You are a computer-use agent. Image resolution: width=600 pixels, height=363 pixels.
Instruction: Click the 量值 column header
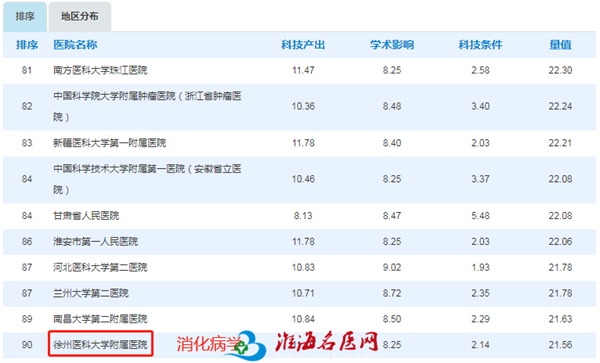[x=560, y=45]
